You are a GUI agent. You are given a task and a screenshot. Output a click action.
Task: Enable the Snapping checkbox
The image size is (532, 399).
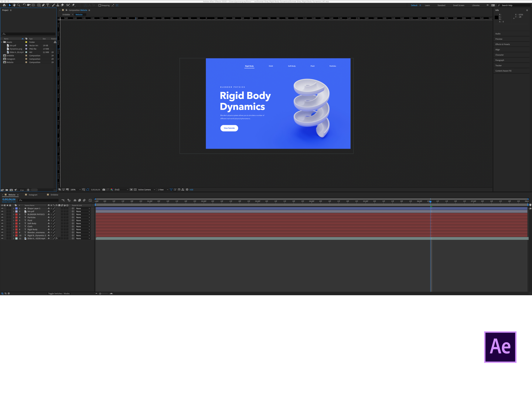point(100,5)
